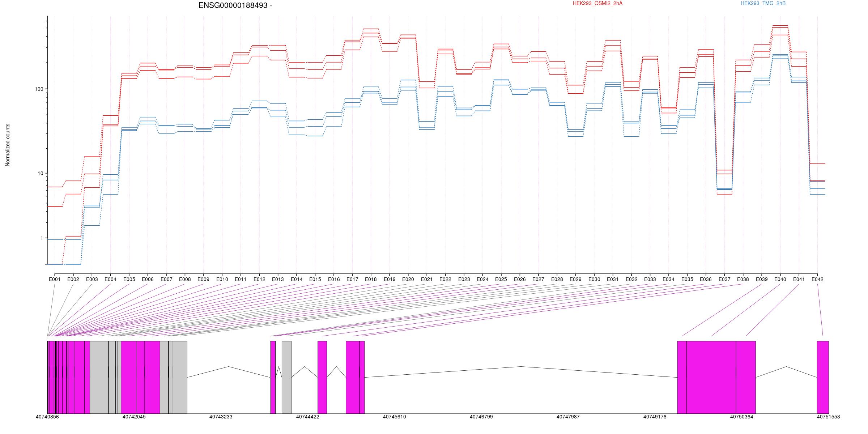Image resolution: width=868 pixels, height=434 pixels.
Task: Select exon label E014
Action: click(297, 279)
